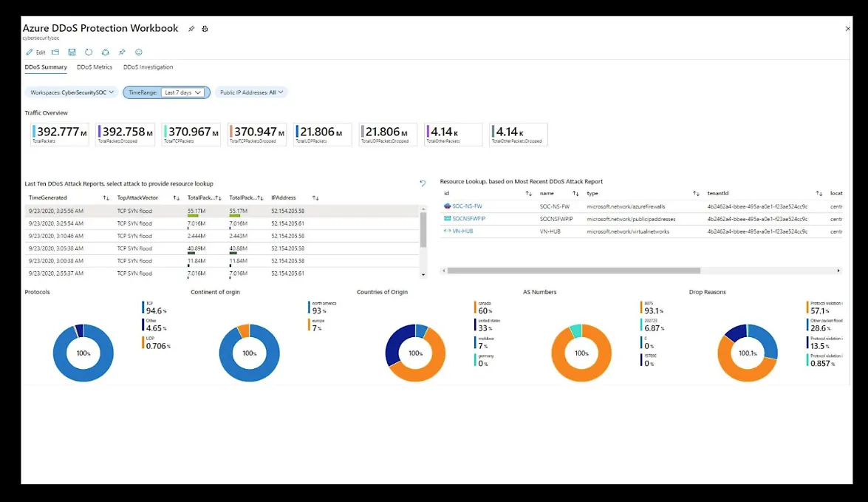Image resolution: width=868 pixels, height=502 pixels.
Task: Save the workbook with the floppy disk icon
Action: (x=72, y=52)
